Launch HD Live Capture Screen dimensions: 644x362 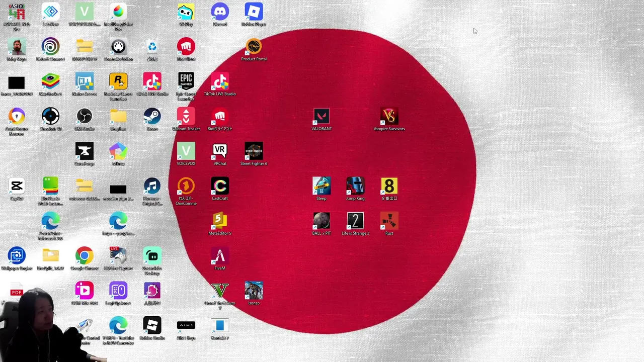[x=118, y=256]
